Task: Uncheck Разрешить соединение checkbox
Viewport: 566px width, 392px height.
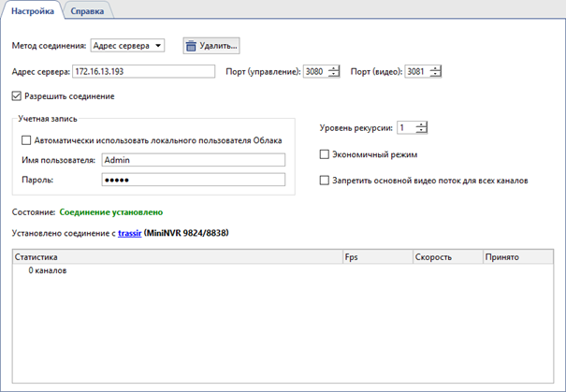Action: coord(17,95)
